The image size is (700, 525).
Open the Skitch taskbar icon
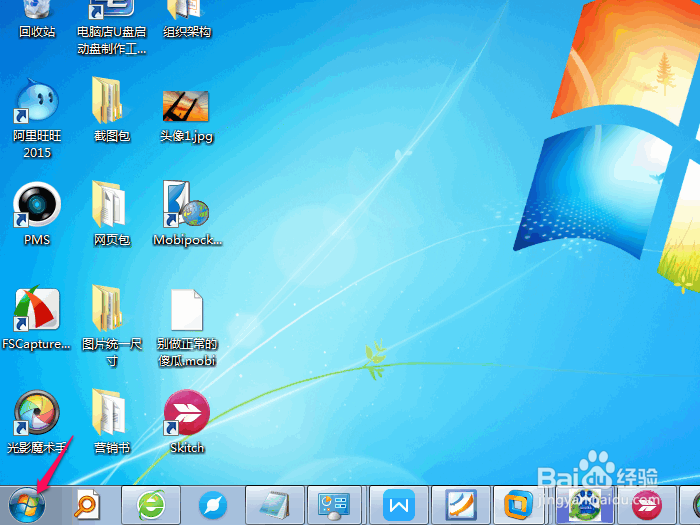(x=647, y=505)
